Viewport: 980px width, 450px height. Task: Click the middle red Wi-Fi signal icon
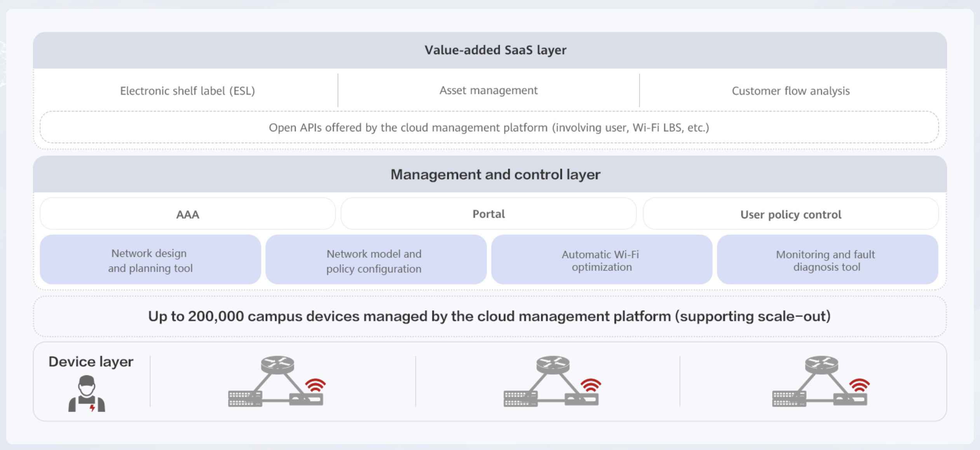point(591,385)
